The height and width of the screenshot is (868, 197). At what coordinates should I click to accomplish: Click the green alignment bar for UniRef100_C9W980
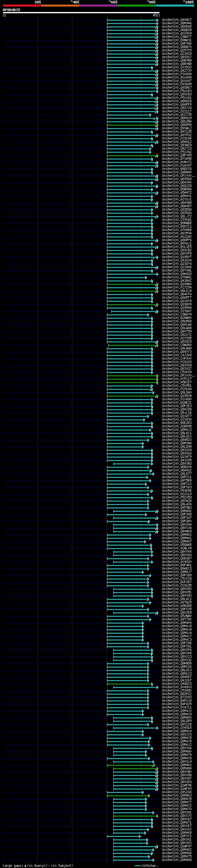click(133, 345)
